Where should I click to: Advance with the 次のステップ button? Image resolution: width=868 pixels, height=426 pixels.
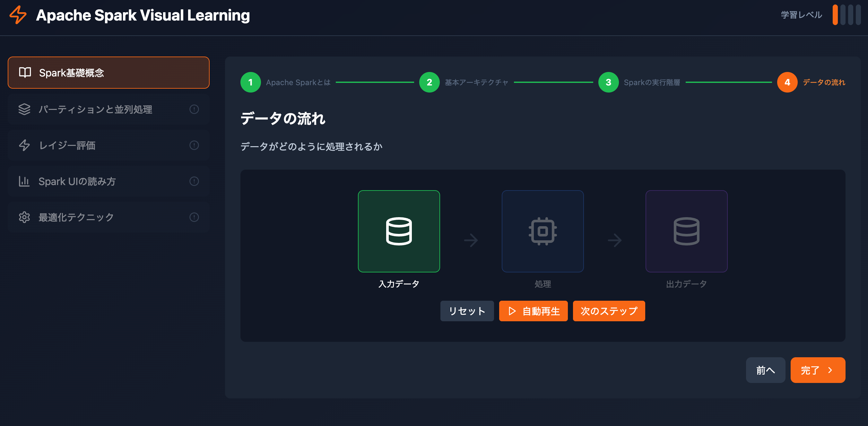[x=609, y=311]
